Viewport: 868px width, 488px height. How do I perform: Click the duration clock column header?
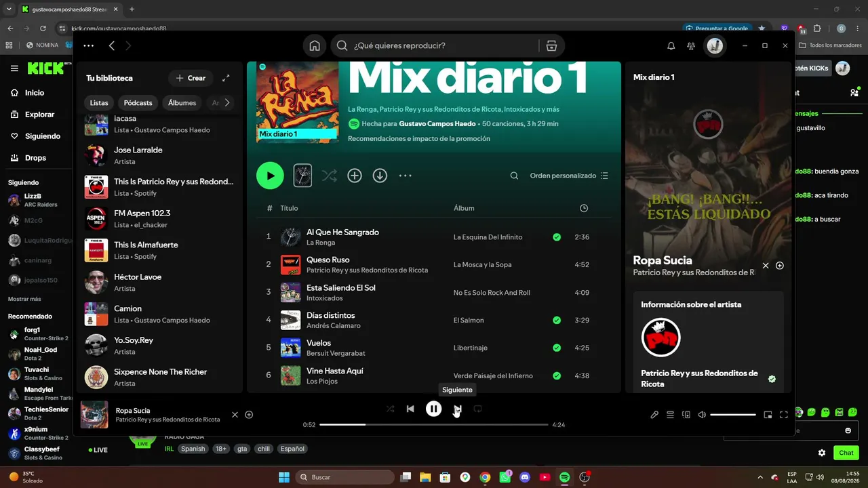[584, 208]
